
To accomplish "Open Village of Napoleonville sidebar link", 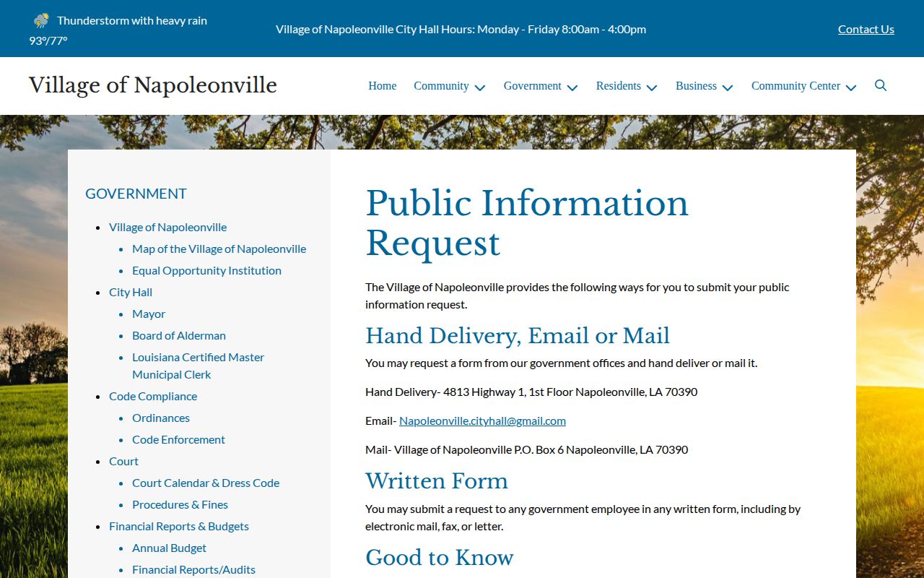I will pos(167,227).
